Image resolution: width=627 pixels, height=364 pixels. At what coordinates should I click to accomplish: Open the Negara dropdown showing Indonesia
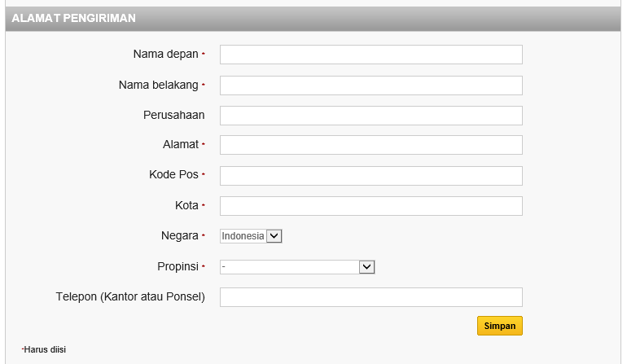tap(251, 236)
